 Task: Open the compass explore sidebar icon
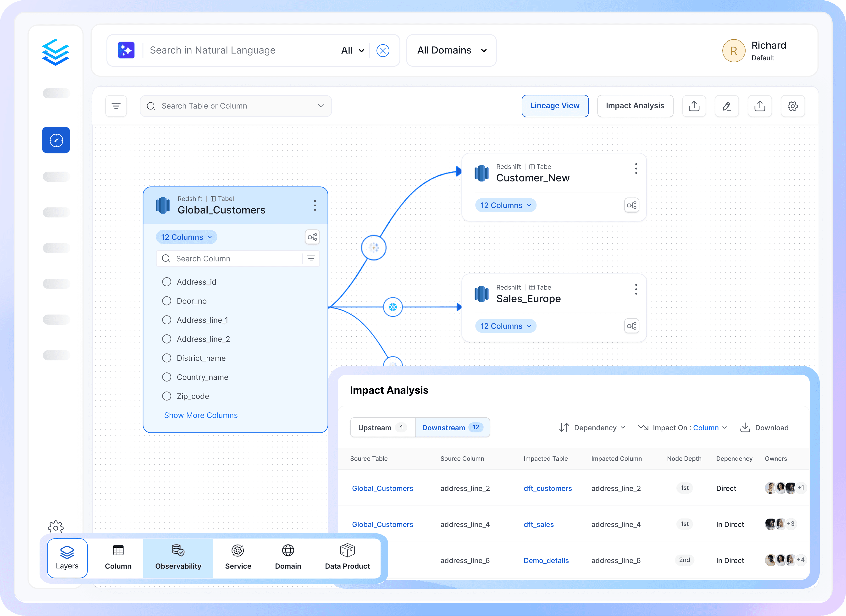(x=56, y=140)
